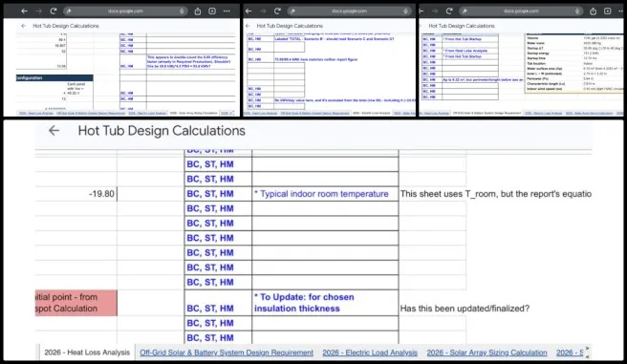
Task: Click share icon in top-right screenshot browser
Action: tap(593, 11)
